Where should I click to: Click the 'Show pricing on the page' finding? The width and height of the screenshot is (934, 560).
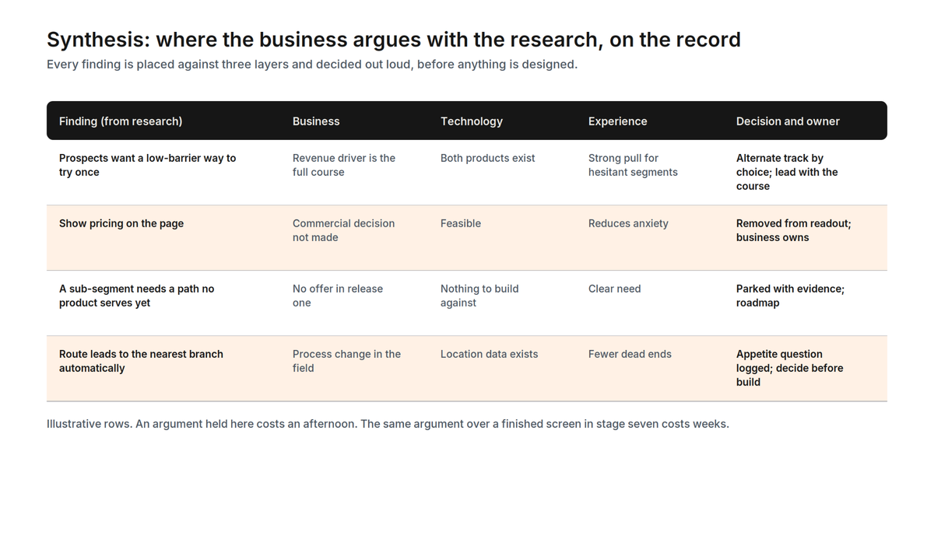click(x=121, y=223)
